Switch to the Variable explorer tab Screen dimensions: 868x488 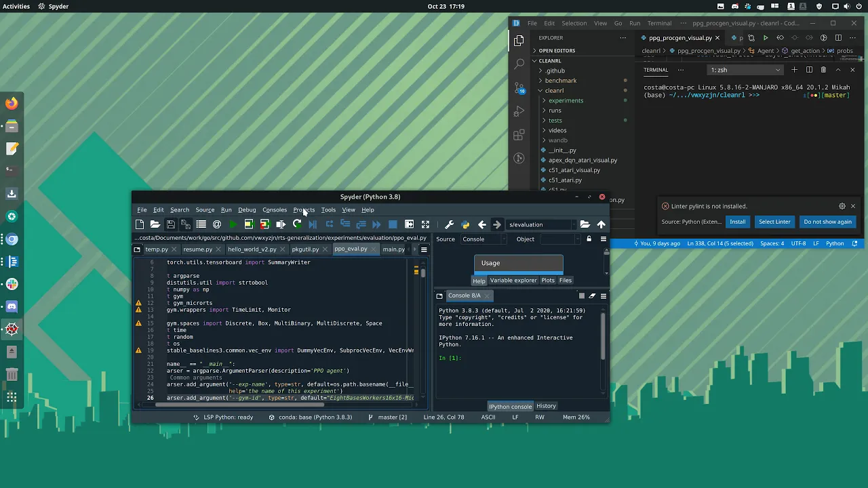click(x=513, y=281)
